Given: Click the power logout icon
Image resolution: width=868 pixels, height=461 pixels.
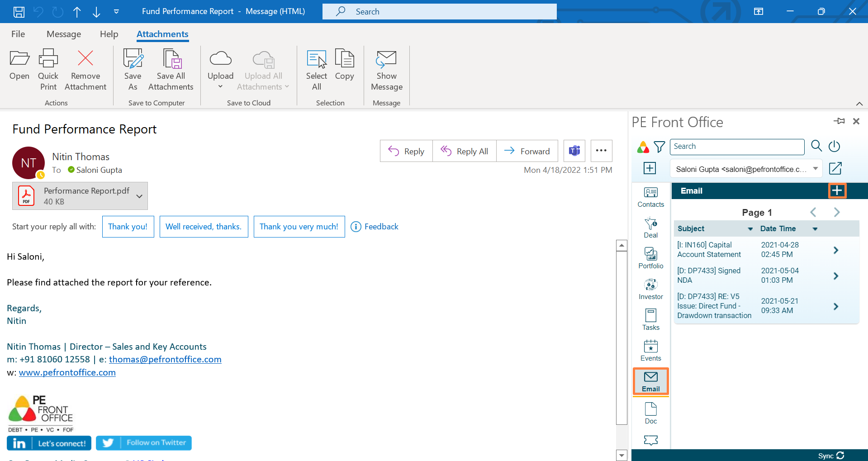Looking at the screenshot, I should [x=834, y=146].
